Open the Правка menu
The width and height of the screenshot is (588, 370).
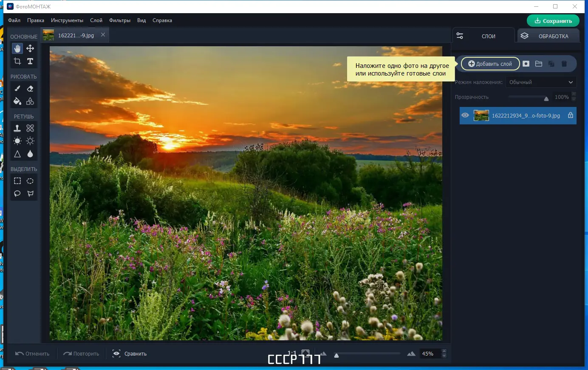point(36,20)
